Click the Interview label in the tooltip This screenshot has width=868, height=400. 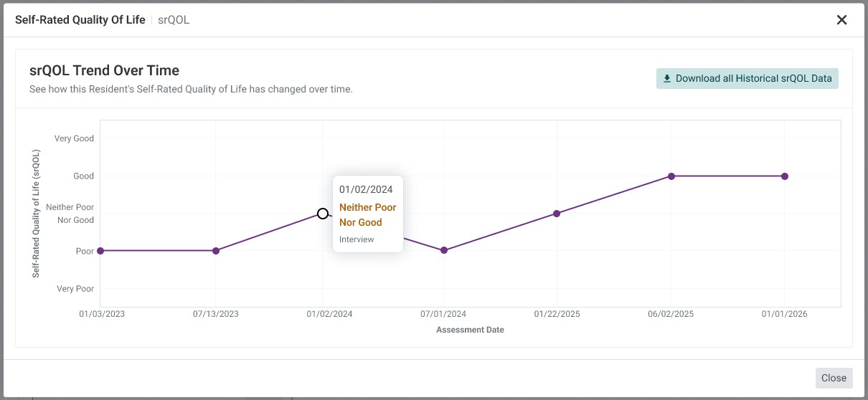[357, 239]
